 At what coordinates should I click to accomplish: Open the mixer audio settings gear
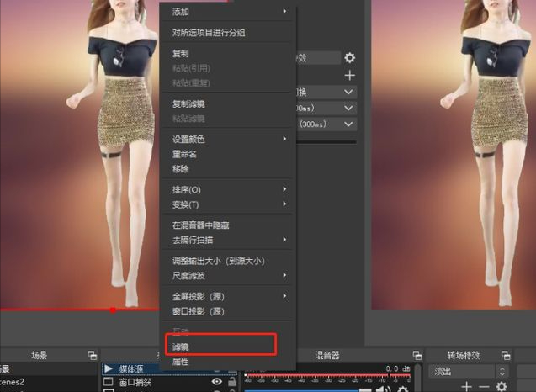point(403,389)
